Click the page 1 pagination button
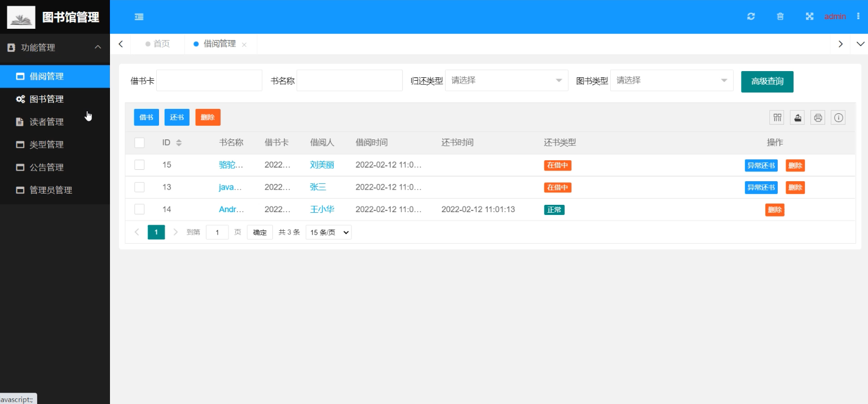The height and width of the screenshot is (404, 868). click(x=156, y=232)
